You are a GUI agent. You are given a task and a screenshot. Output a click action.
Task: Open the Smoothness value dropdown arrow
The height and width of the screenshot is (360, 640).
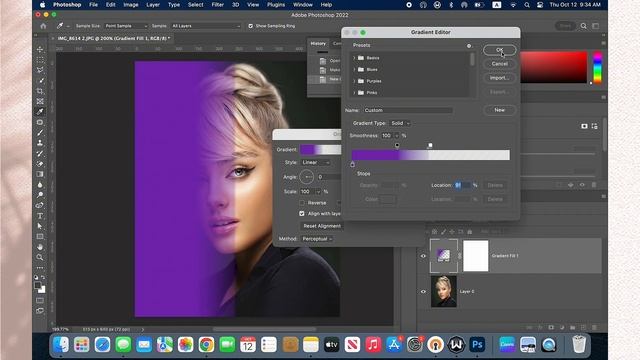click(x=397, y=136)
